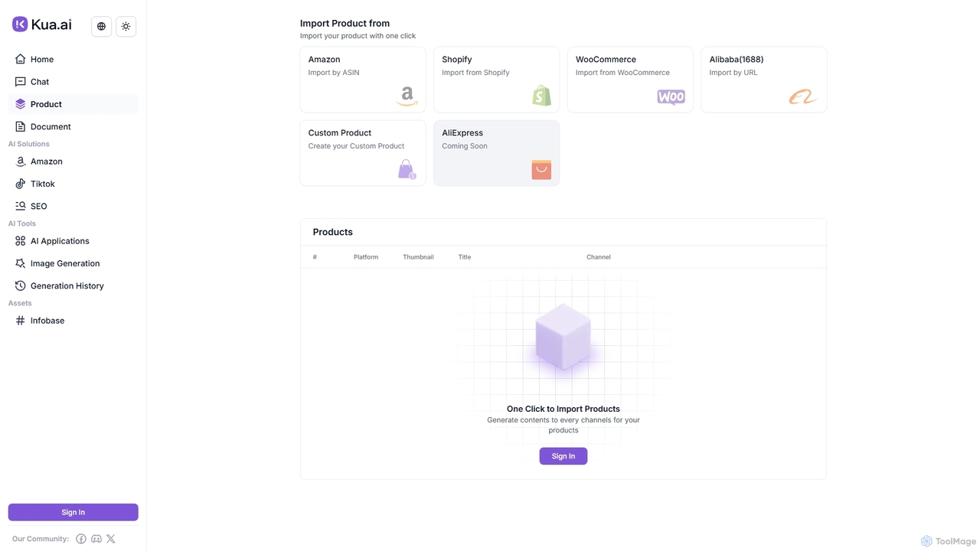The height and width of the screenshot is (551, 980).
Task: Click the Amazon logo on import card
Action: [x=407, y=96]
